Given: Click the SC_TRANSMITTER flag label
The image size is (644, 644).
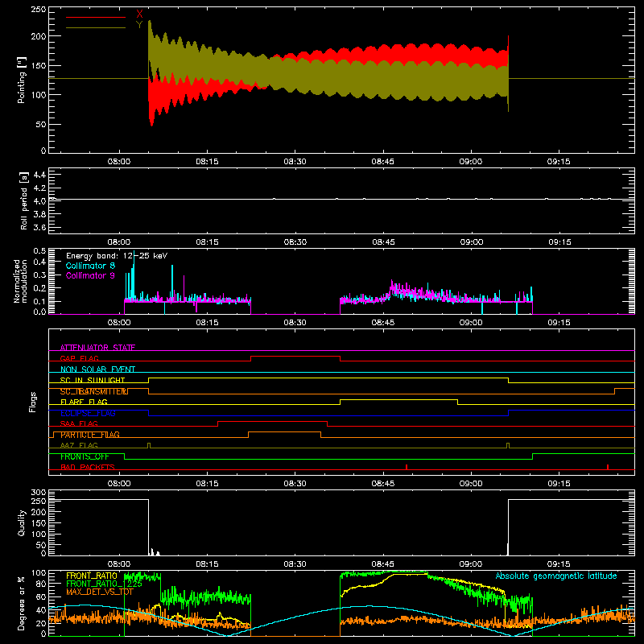Looking at the screenshot, I should [x=94, y=391].
